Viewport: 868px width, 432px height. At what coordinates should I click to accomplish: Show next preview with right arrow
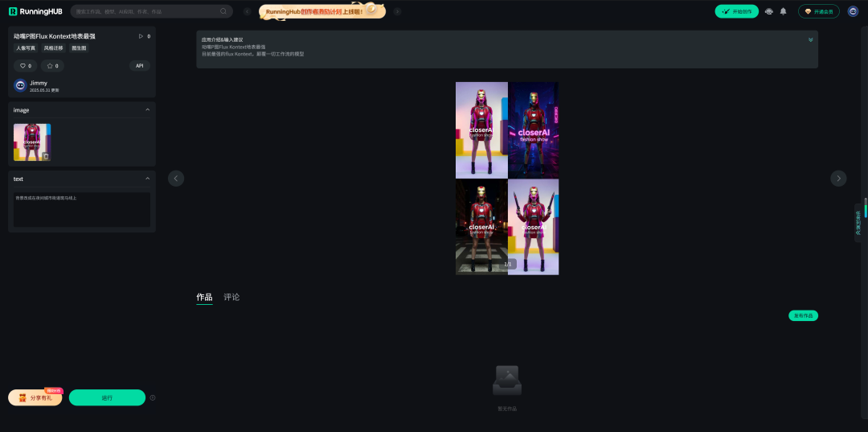[x=838, y=179]
